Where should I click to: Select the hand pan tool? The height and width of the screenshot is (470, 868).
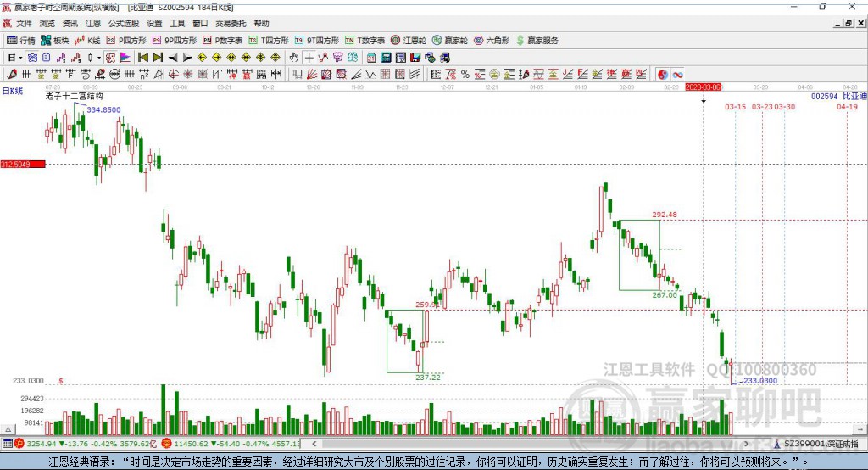coord(294,58)
